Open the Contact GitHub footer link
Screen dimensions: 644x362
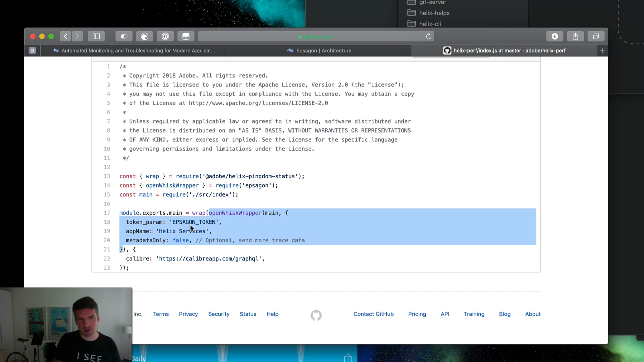click(x=373, y=314)
